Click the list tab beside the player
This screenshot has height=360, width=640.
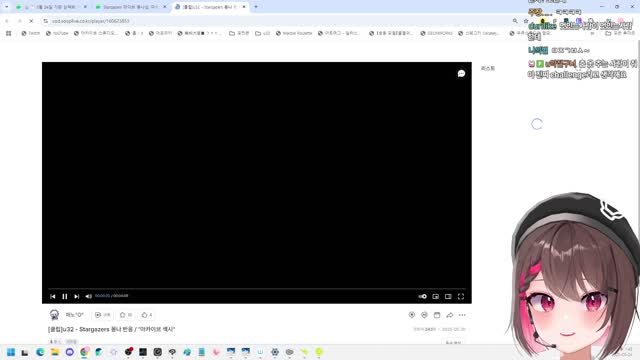(488, 69)
